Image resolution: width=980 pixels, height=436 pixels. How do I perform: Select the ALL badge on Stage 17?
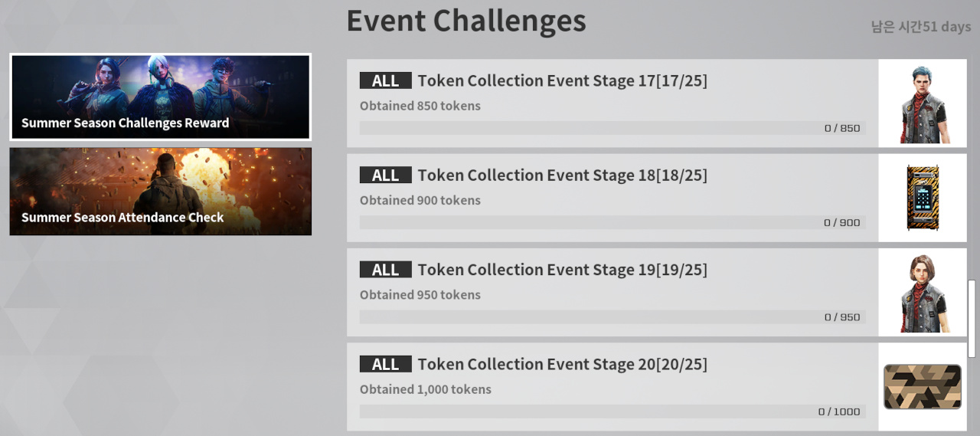(385, 80)
